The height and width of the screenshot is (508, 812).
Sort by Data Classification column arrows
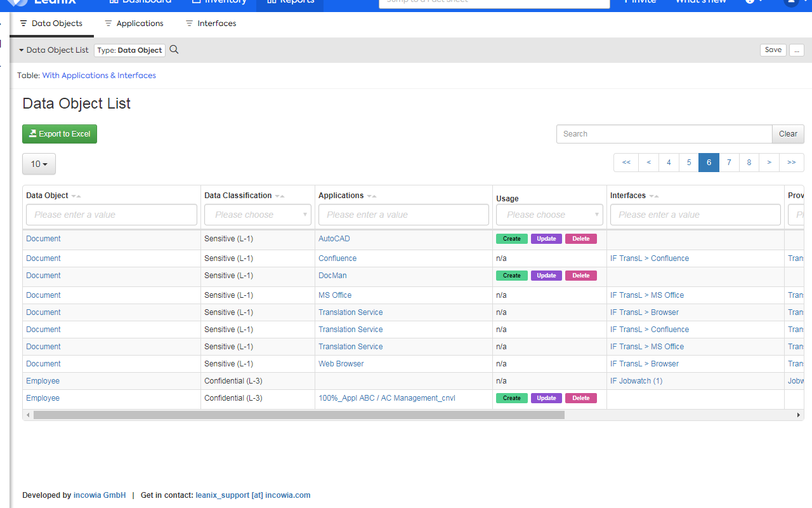280,196
